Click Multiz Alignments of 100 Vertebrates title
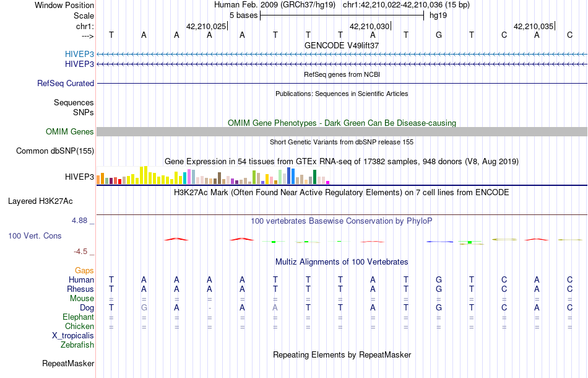Screen dimensions: 588x378 point(342,262)
